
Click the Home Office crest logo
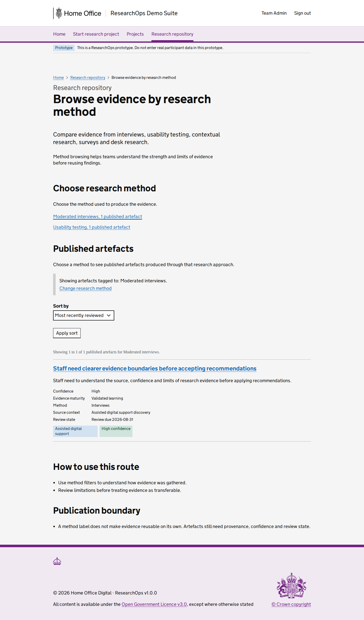pyautogui.click(x=59, y=13)
